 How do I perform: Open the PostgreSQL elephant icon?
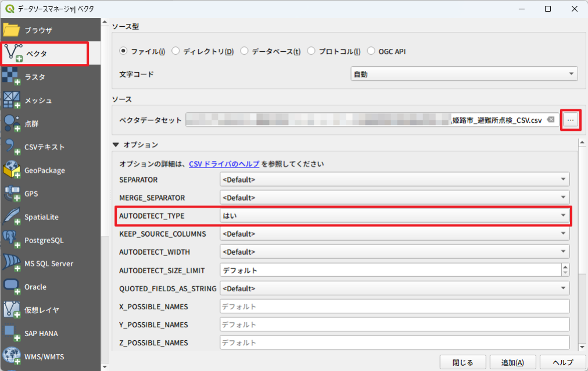12,240
